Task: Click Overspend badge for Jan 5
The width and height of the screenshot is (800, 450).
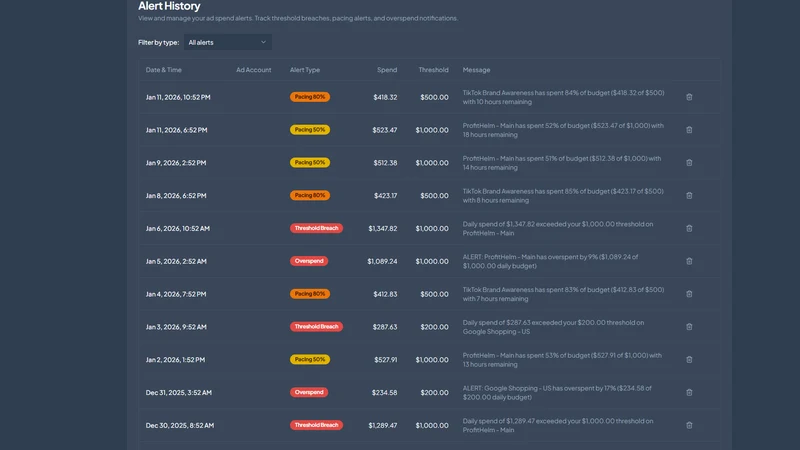Action: tap(309, 261)
